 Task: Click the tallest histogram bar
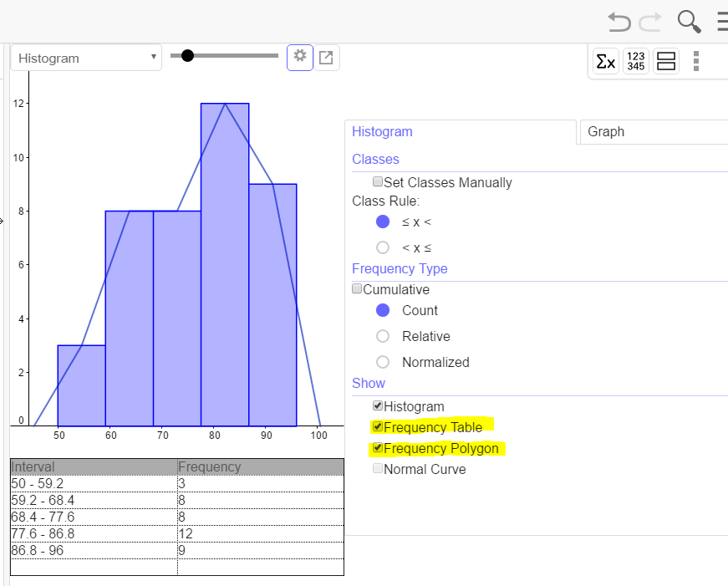(x=225, y=265)
